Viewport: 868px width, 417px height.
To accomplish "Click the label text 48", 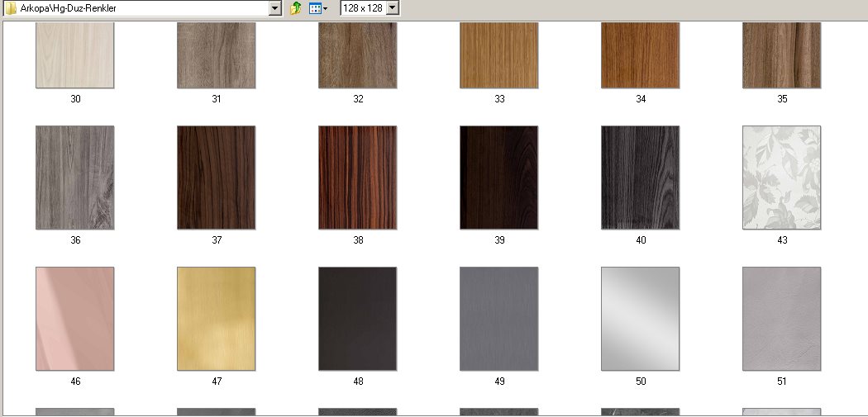I will tap(358, 381).
